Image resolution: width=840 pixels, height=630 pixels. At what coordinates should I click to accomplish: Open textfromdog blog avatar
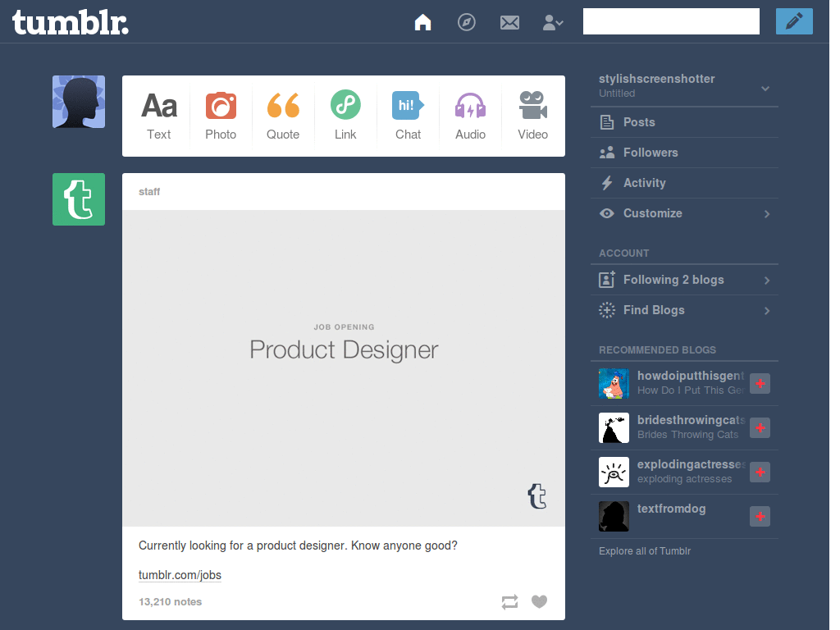(614, 517)
